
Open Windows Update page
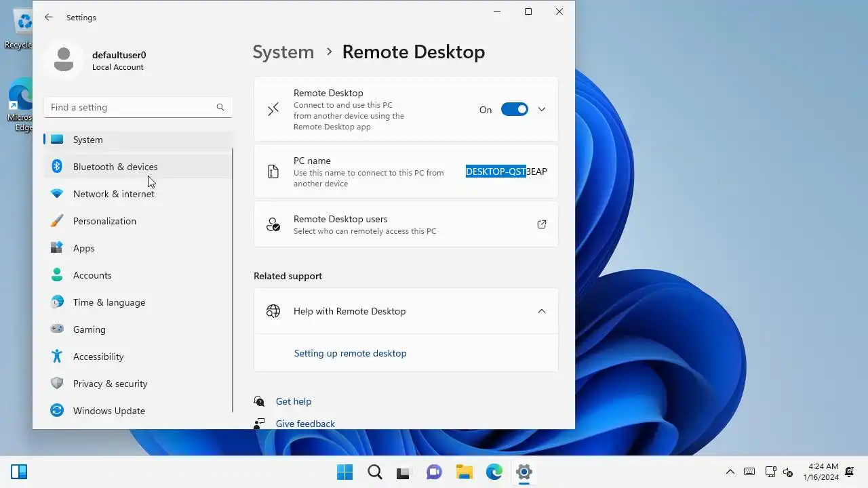coord(138,411)
